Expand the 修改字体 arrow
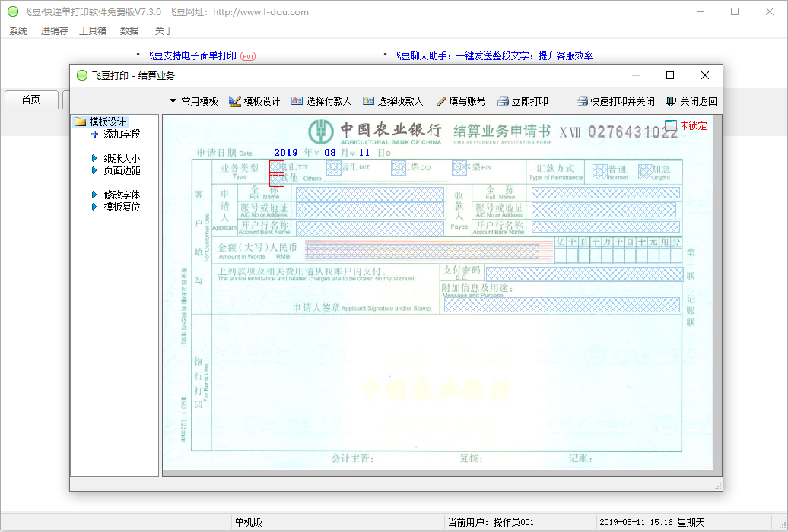The height and width of the screenshot is (532, 788). 94,195
